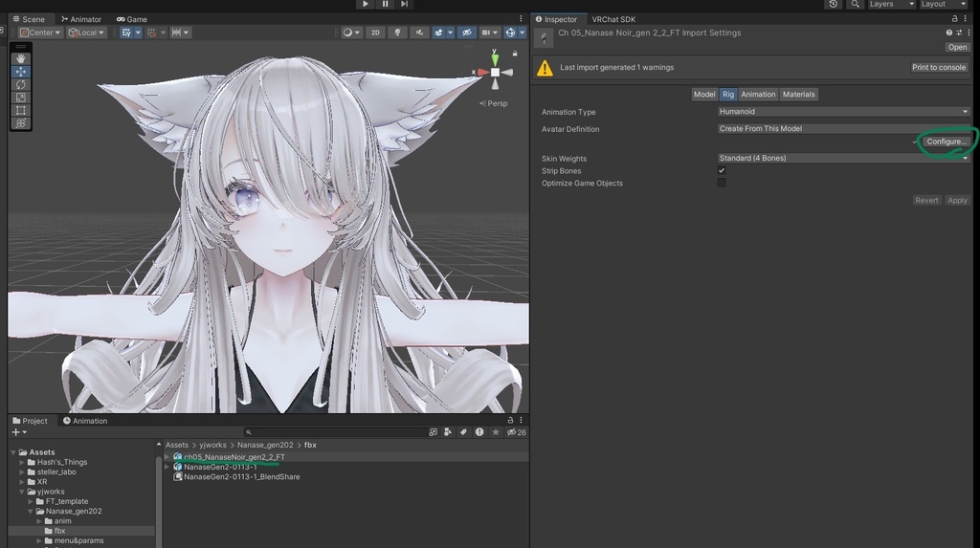Switch to the Animator tab
Image resolution: width=980 pixels, height=548 pixels.
[x=81, y=19]
